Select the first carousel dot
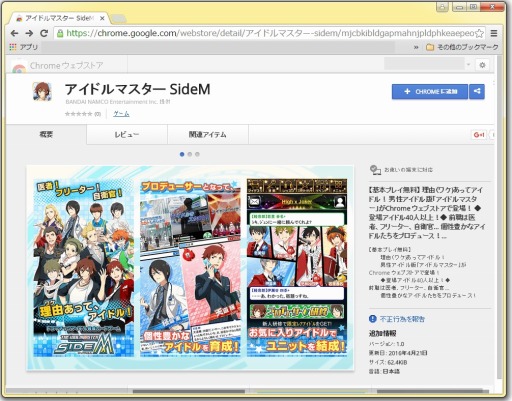 182,154
